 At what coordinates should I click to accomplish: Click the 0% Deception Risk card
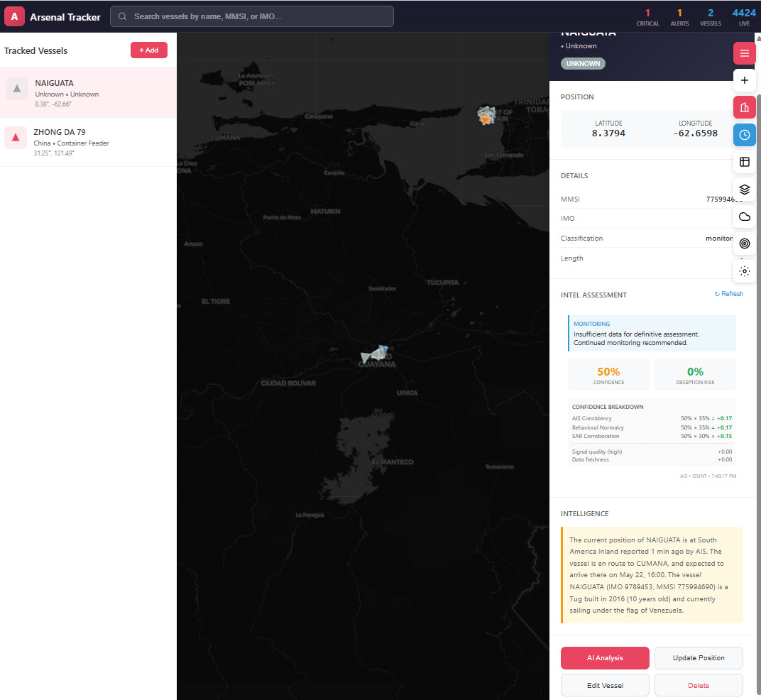coord(695,375)
